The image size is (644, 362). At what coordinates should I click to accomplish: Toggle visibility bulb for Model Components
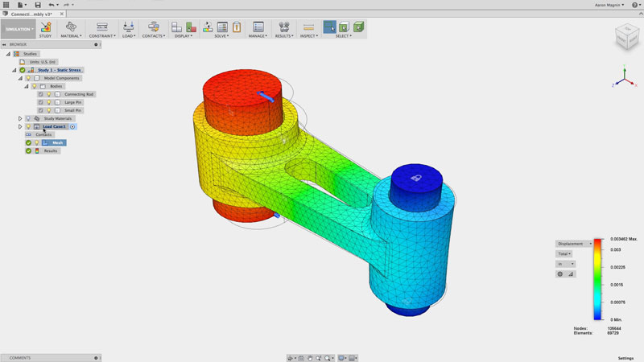click(x=28, y=78)
